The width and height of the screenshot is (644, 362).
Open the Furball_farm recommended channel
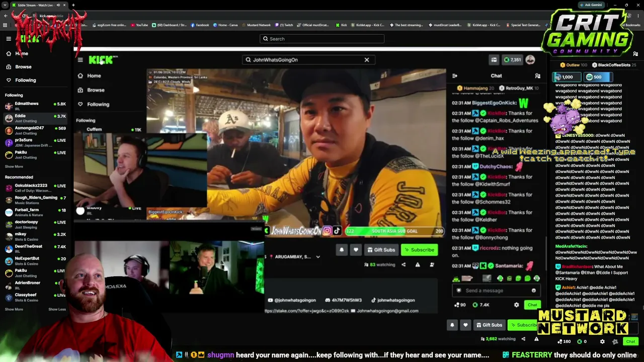[x=35, y=212]
